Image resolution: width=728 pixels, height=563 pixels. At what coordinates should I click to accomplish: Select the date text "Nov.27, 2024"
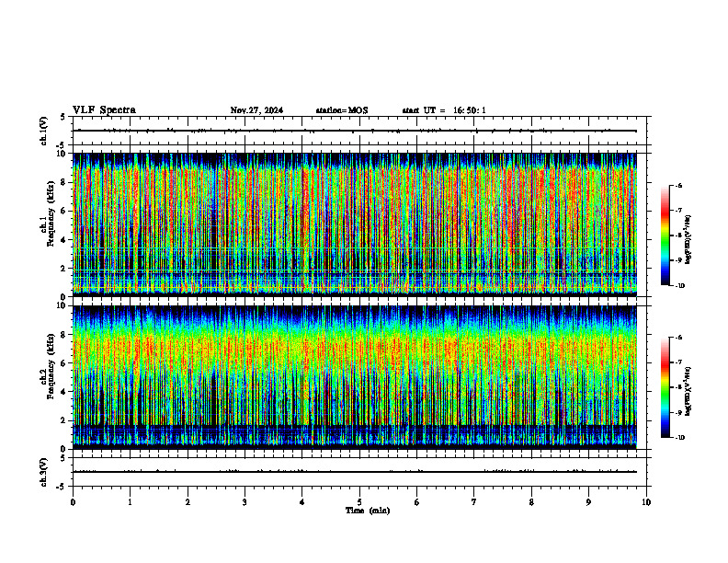(256, 110)
